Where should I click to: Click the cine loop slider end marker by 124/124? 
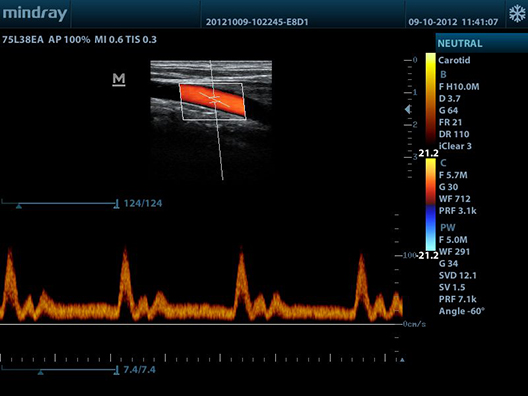coord(117,204)
